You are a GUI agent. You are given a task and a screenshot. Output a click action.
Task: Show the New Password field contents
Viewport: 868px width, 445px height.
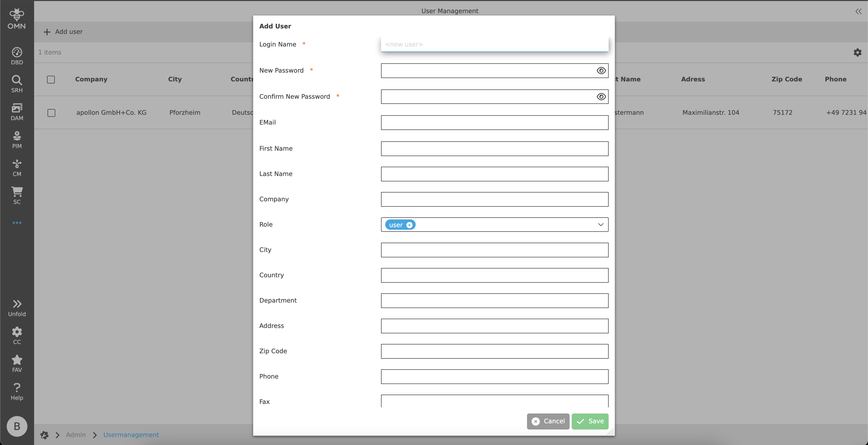(601, 71)
